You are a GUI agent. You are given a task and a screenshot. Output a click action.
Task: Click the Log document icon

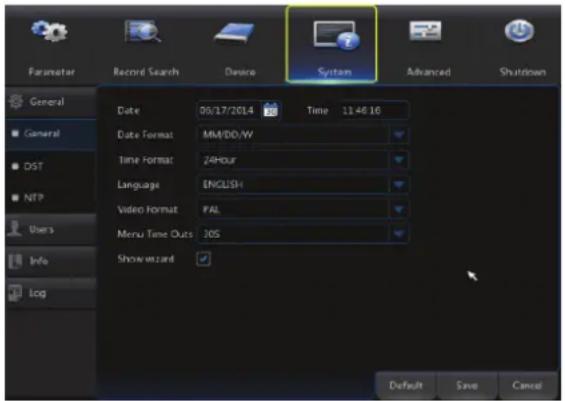(x=15, y=293)
